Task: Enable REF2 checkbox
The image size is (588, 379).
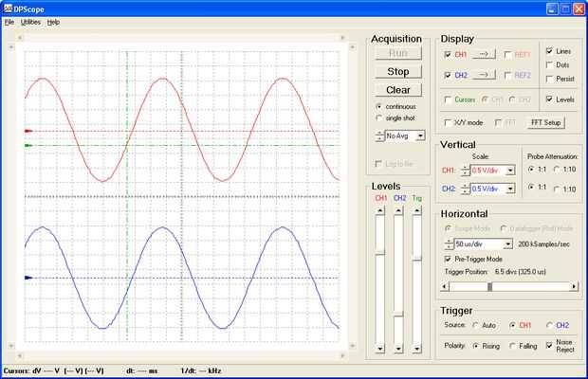Action: click(507, 75)
